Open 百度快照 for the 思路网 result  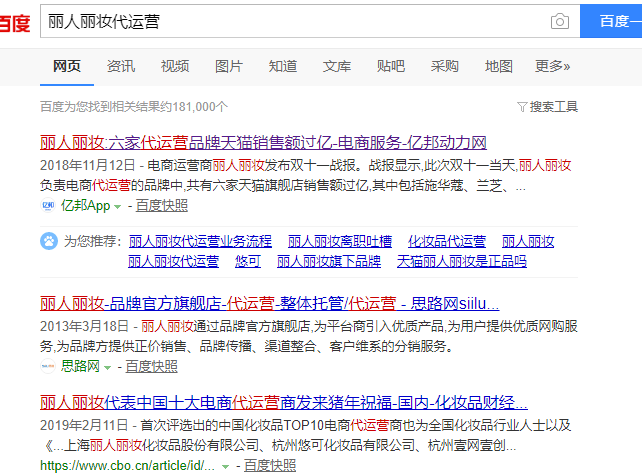coord(151,366)
